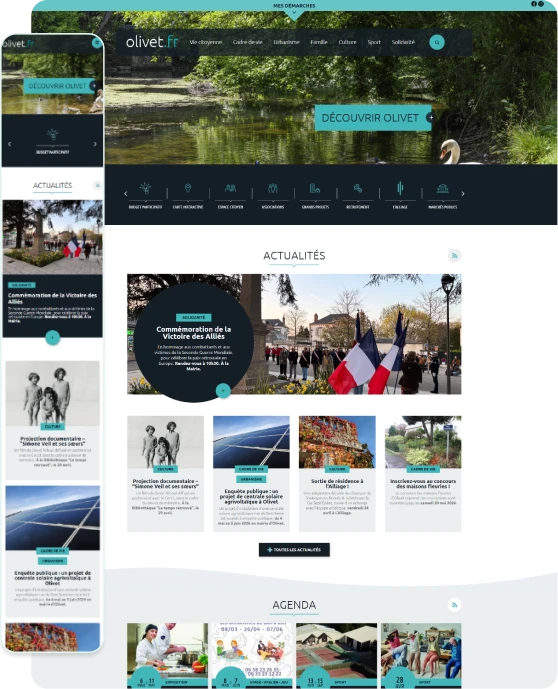The image size is (558, 689).
Task: Open the search magnifier in desktop header
Action: click(x=437, y=42)
